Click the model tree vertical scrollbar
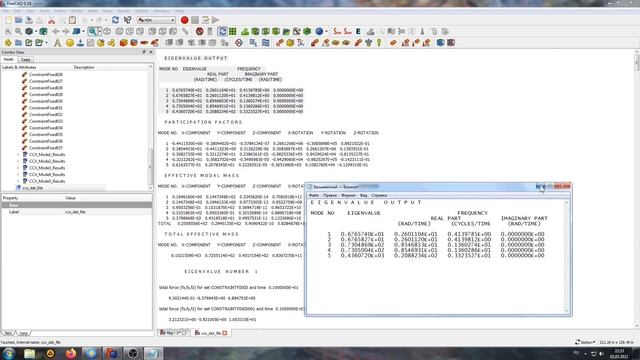Image resolution: width=640 pixels, height=360 pixels. pos(150,167)
